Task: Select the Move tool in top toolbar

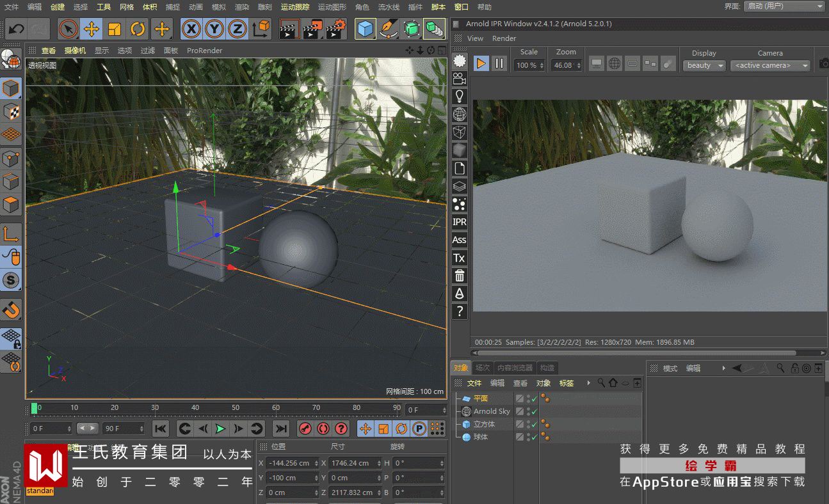Action: pyautogui.click(x=92, y=29)
